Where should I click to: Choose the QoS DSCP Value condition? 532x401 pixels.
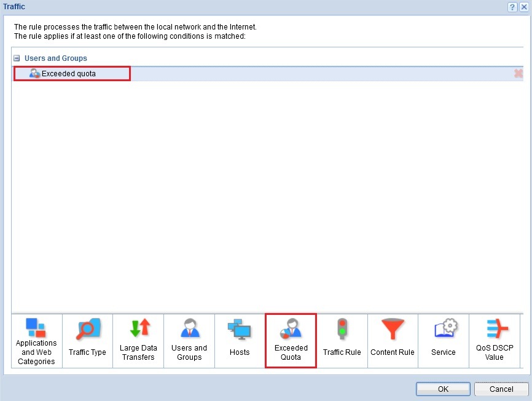point(494,341)
